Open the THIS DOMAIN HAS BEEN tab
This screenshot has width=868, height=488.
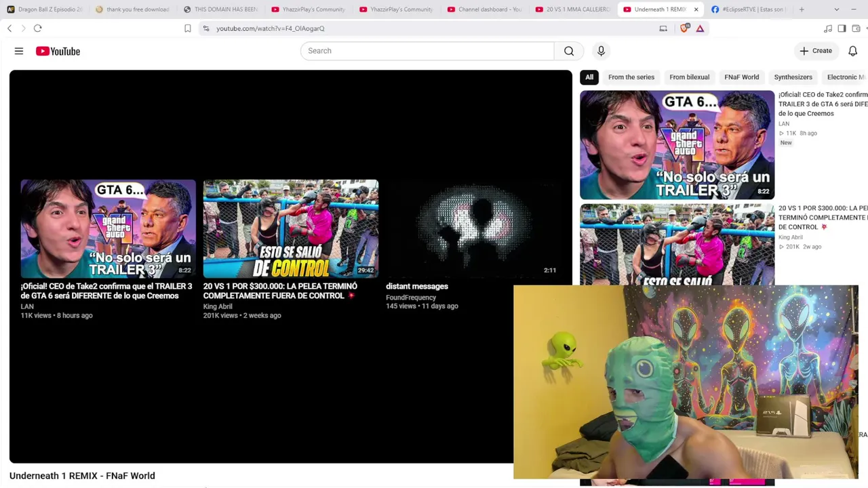click(x=220, y=9)
